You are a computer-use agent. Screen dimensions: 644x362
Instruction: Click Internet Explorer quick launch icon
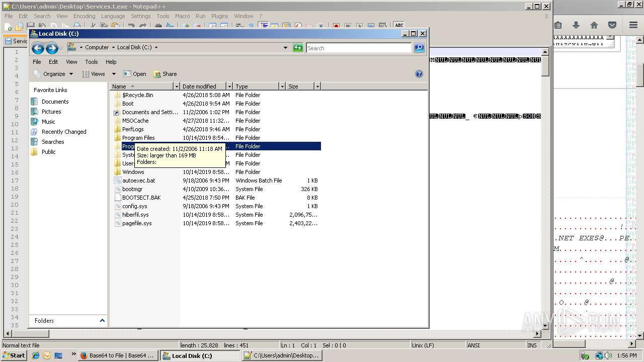coord(36,355)
